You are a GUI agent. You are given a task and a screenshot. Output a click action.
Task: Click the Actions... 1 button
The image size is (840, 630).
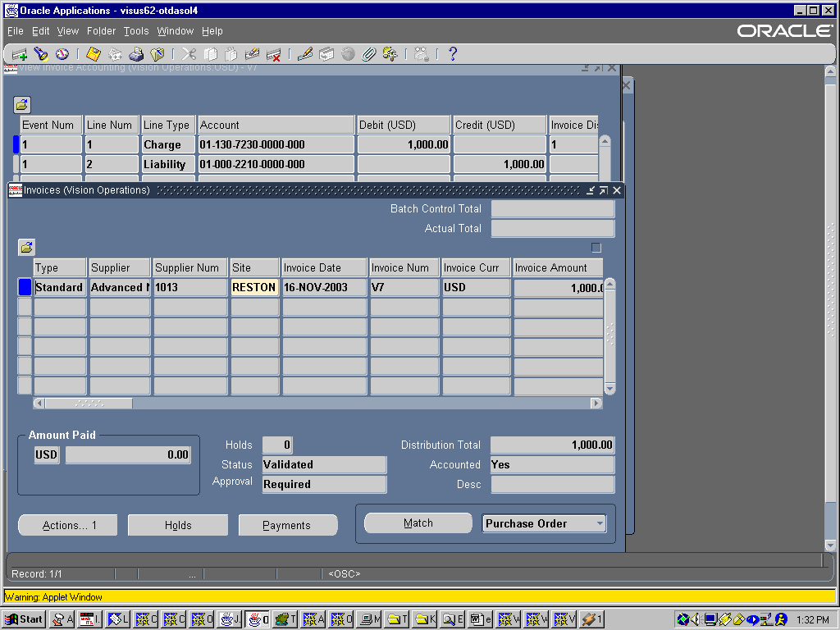click(x=68, y=525)
